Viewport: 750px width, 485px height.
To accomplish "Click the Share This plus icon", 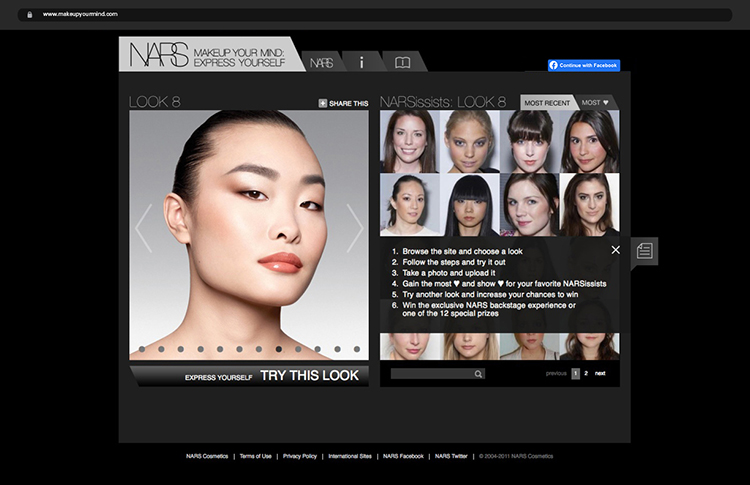I will [323, 103].
